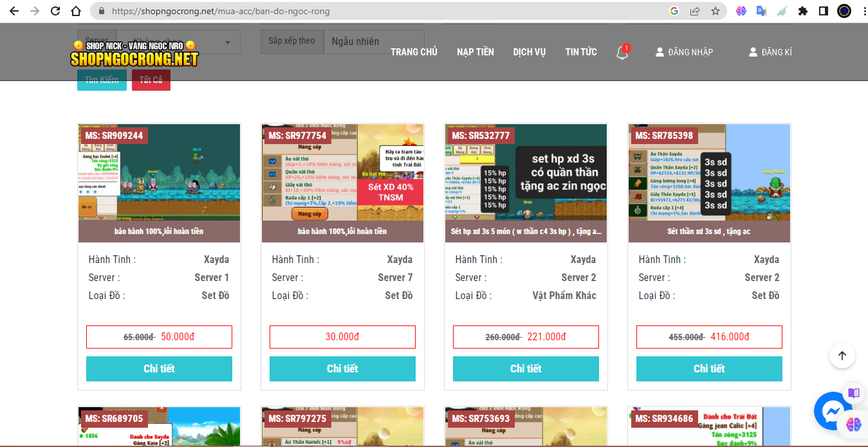Open thumbnail of account SR909244
The width and height of the screenshot is (868, 447).
click(159, 172)
